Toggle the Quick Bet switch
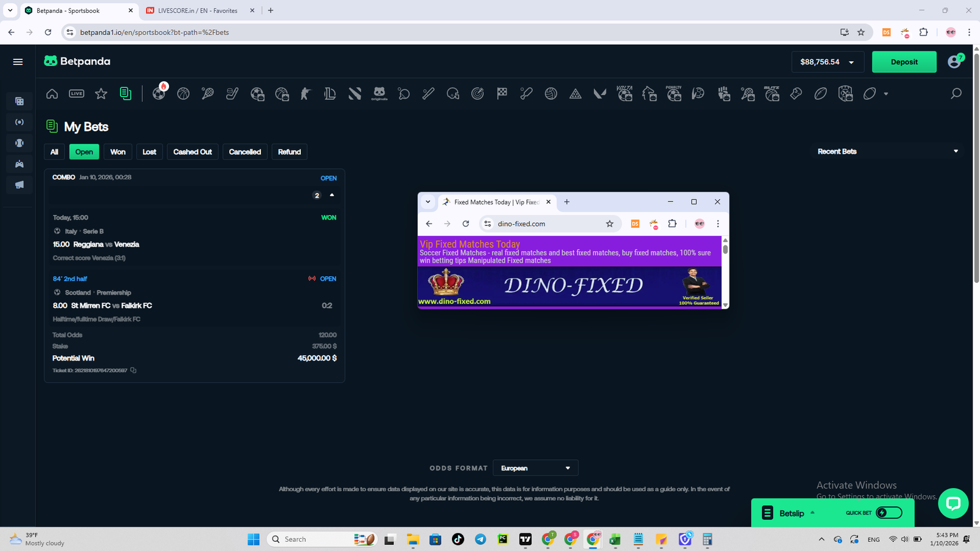The image size is (980, 551). 889,513
